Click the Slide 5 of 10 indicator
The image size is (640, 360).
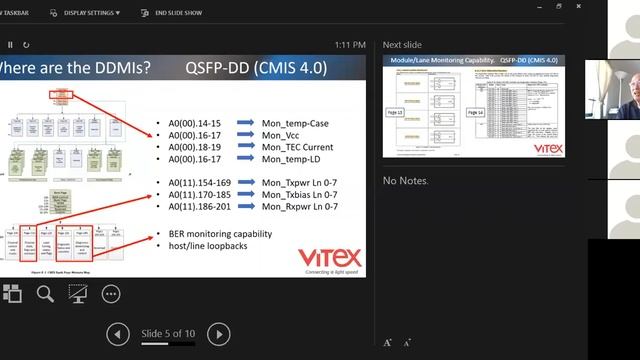coord(168,333)
